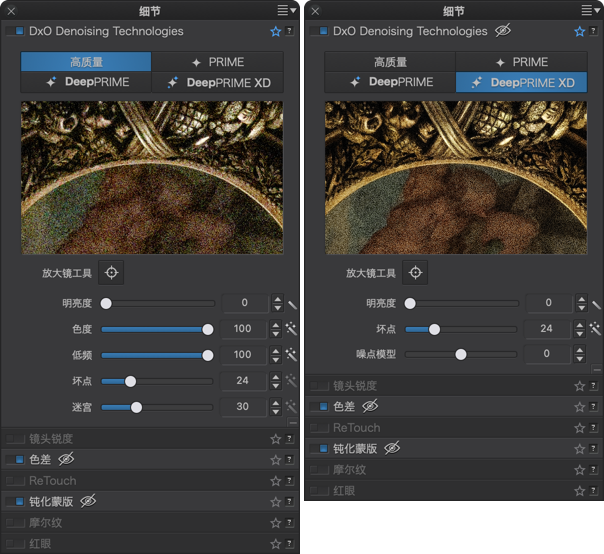Open help for DxO Denoising in left panel

tap(290, 31)
